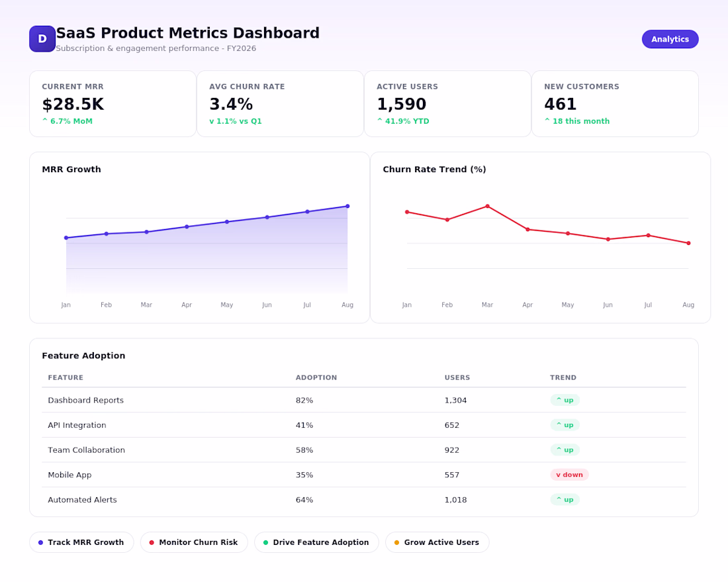Select the Team Collaboration row name
The height and width of the screenshot is (582, 728).
(x=86, y=450)
